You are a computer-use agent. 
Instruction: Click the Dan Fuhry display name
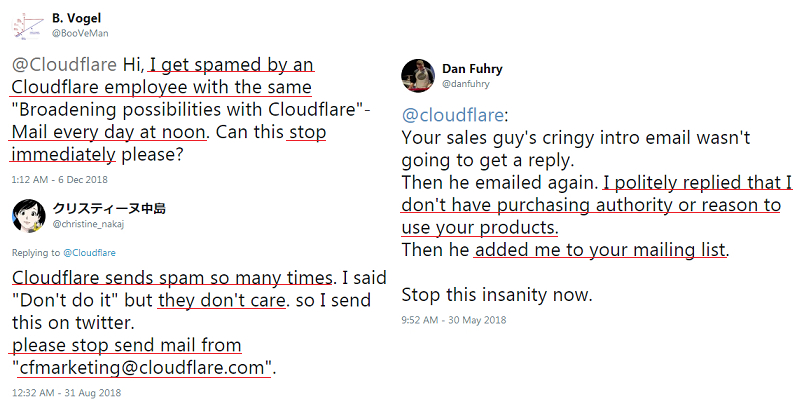(x=472, y=69)
